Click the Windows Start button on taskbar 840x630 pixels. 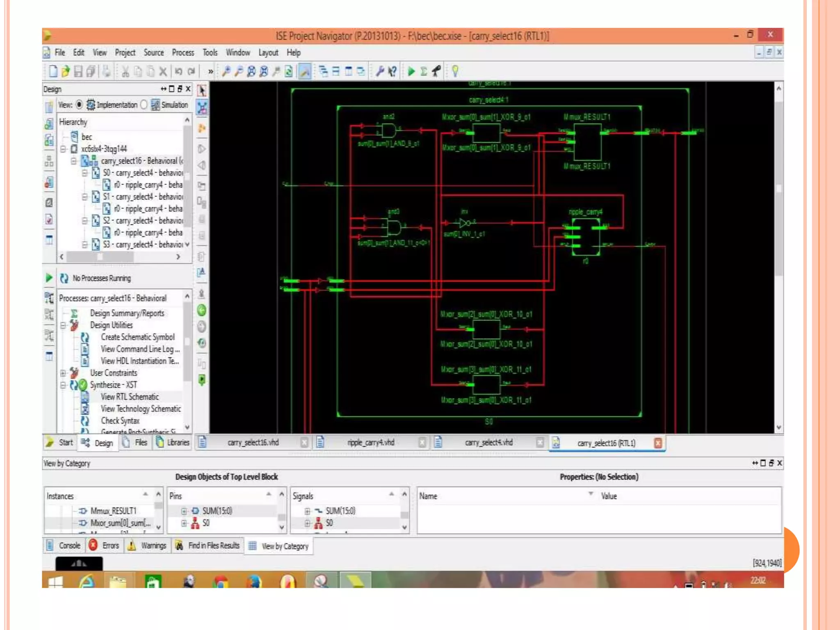[55, 582]
